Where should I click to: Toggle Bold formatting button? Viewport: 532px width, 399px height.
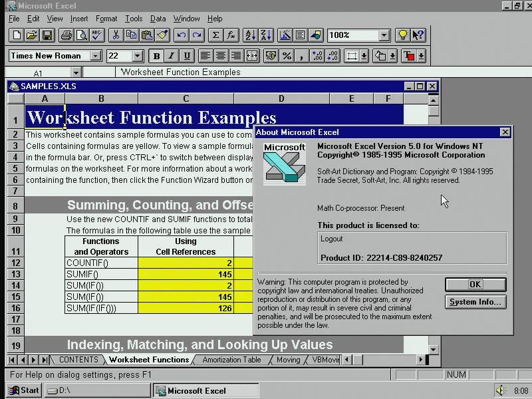tap(156, 56)
